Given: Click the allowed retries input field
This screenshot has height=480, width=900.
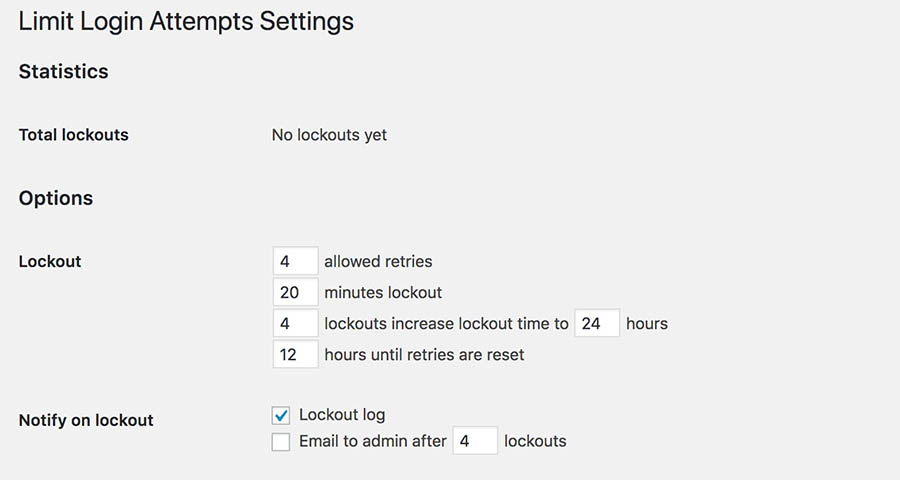Looking at the screenshot, I should point(295,261).
